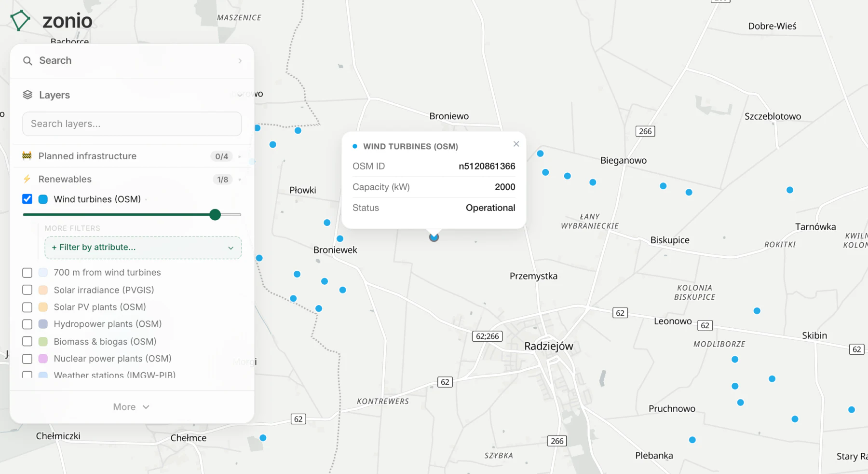Image resolution: width=868 pixels, height=474 pixels.
Task: Click the Broniewo village label
Action: pyautogui.click(x=449, y=116)
